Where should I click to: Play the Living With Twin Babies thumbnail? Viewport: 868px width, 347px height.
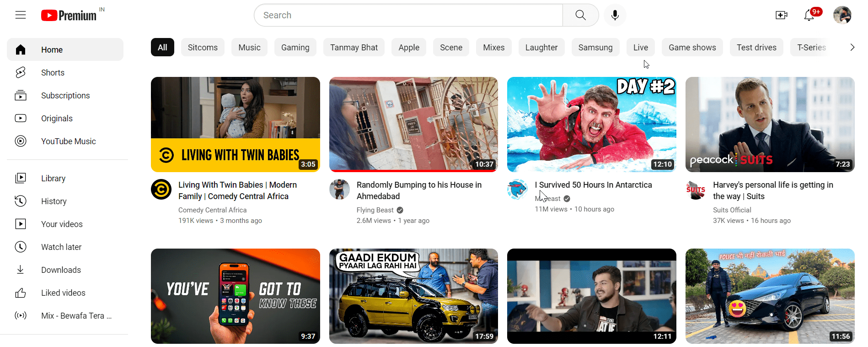click(236, 125)
